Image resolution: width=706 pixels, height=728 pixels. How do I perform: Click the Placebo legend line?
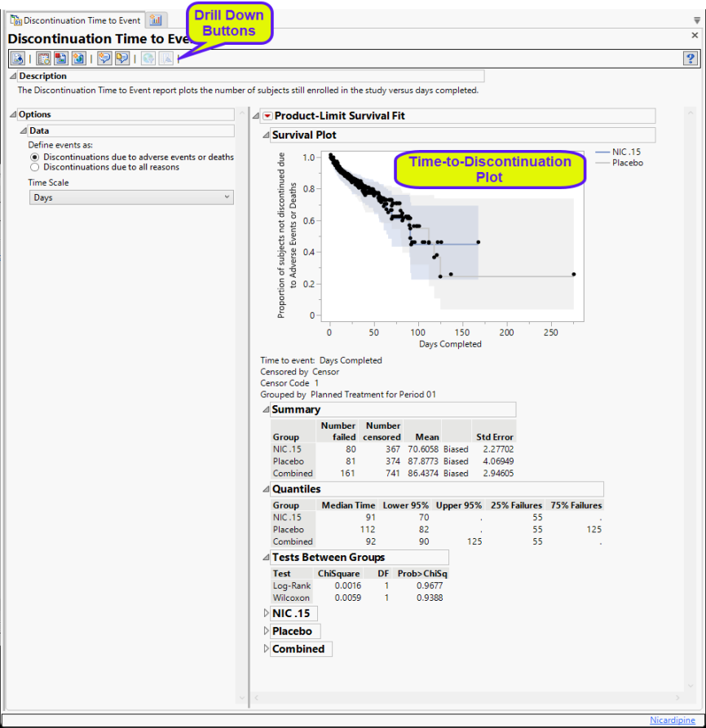pyautogui.click(x=602, y=163)
